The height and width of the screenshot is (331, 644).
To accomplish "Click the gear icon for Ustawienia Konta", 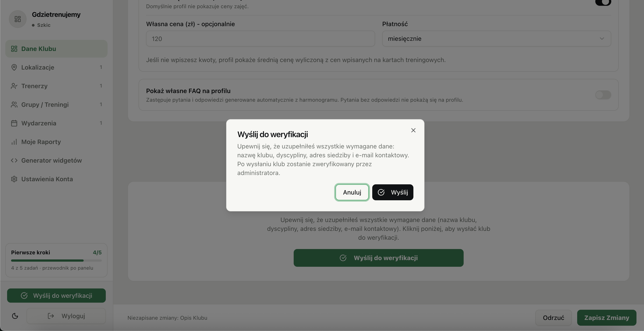I will pos(14,179).
